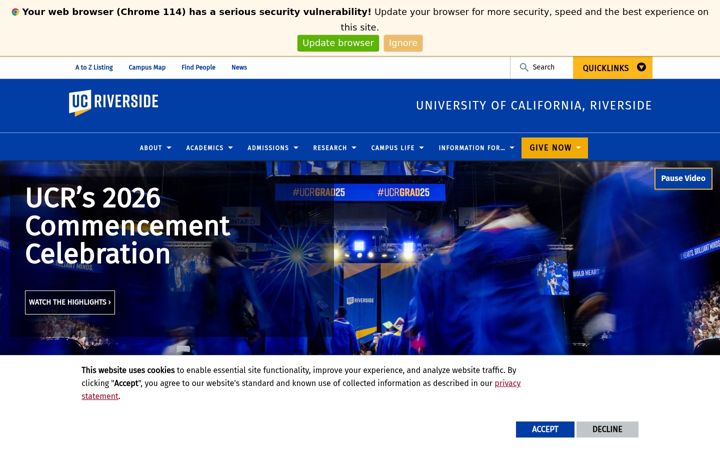Screen dimensions: 720x450
Task: Click the 'UCR's 2026 Commencement Celebration' headline
Action: tap(128, 225)
